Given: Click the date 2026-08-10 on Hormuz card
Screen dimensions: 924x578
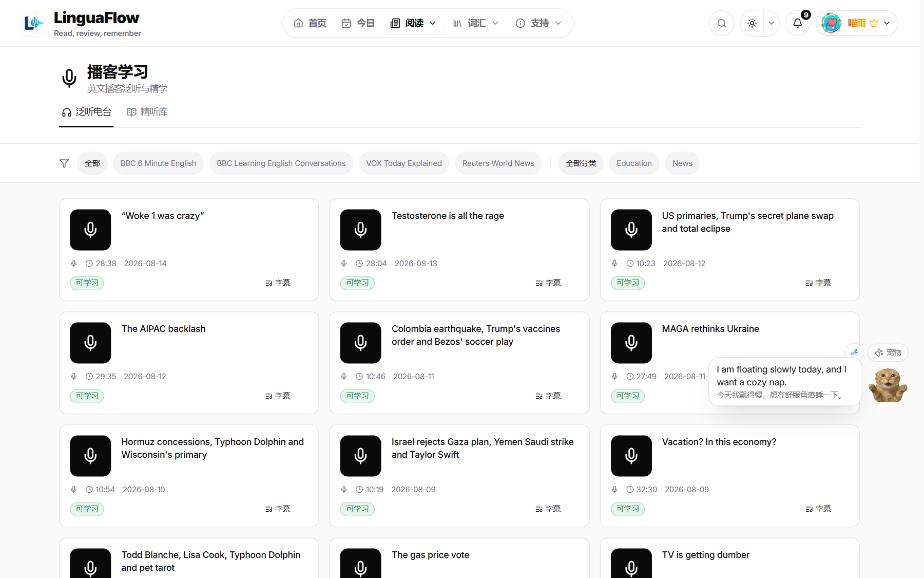Looking at the screenshot, I should pos(144,490).
